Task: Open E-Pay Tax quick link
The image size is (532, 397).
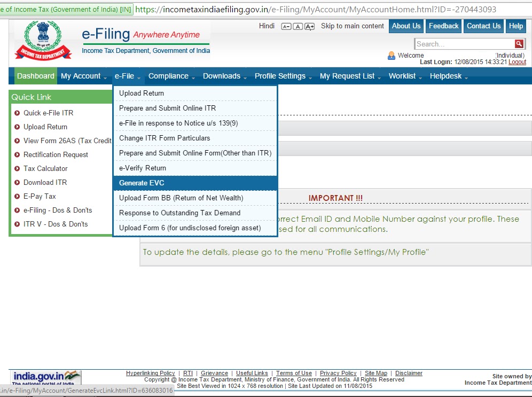Action: (x=40, y=197)
